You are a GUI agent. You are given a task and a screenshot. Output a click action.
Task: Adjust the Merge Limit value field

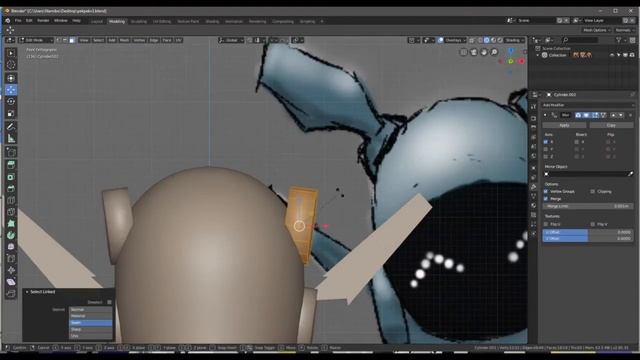(588, 206)
